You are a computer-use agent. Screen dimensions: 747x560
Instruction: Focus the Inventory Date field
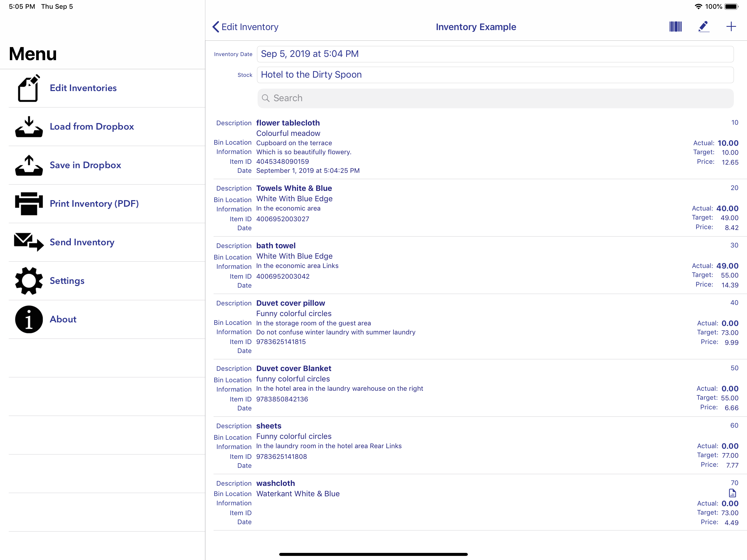495,54
